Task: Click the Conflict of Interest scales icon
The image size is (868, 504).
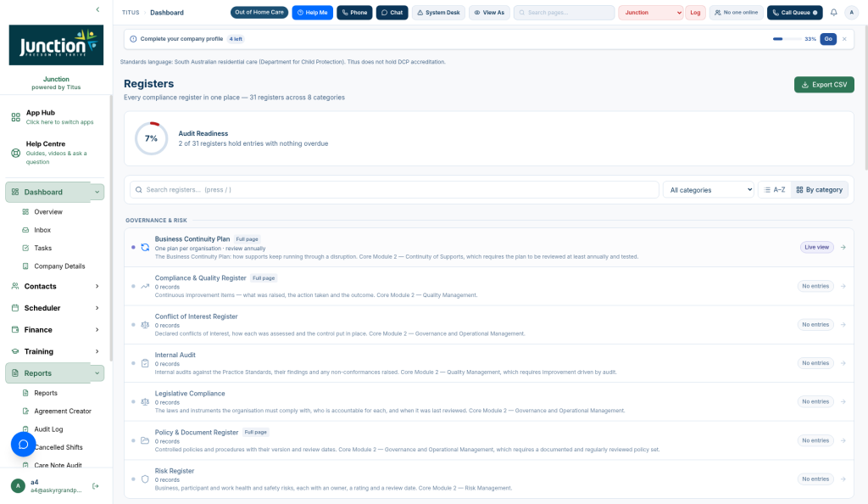Action: 145,325
